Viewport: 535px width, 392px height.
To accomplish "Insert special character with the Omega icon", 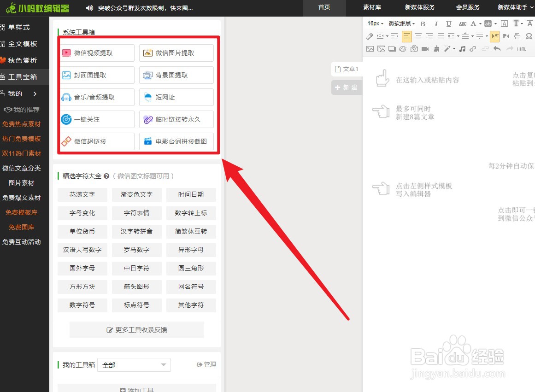I will (x=529, y=36).
